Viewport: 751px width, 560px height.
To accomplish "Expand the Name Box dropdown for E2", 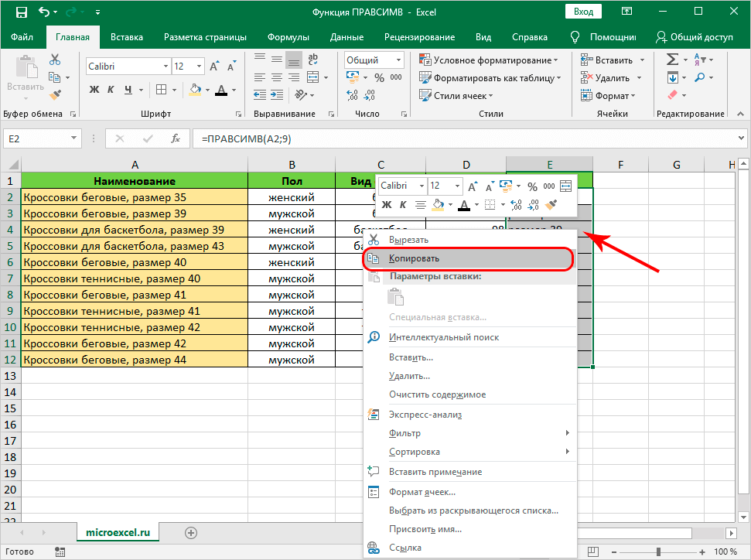I will click(x=73, y=138).
